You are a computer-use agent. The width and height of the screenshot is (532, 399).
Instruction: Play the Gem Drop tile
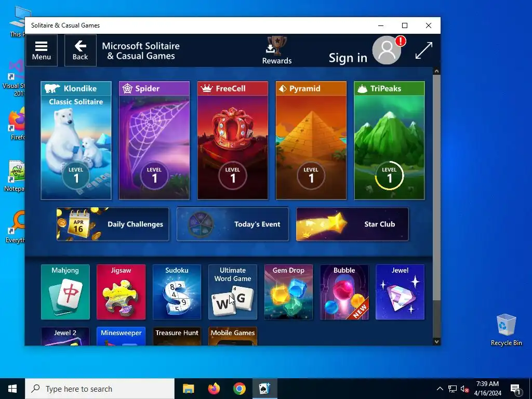(288, 292)
